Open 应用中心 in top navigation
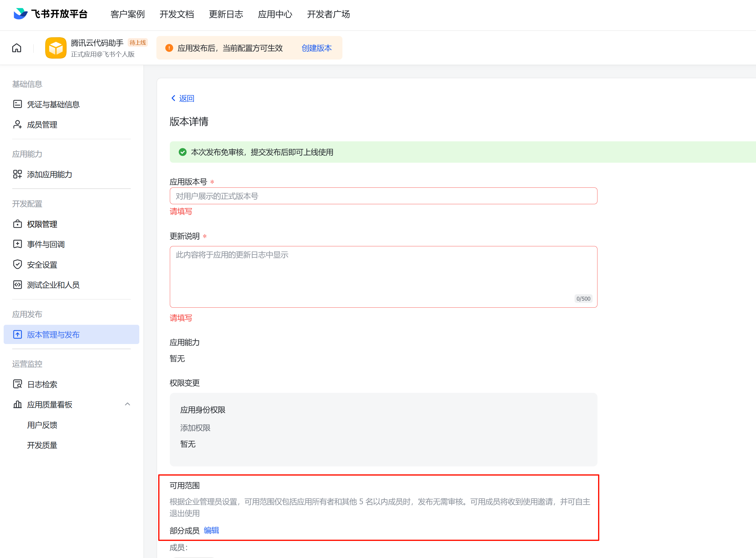Screen dimensions: 756x558 click(x=275, y=14)
